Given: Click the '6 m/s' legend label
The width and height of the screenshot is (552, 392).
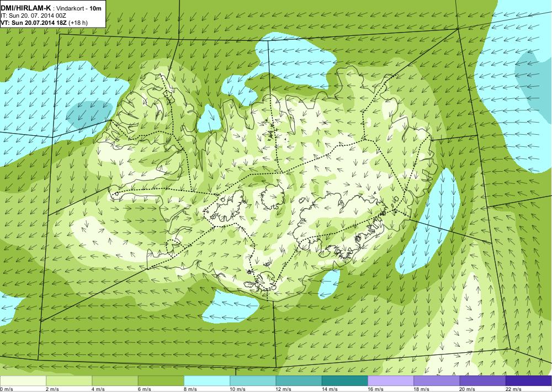Looking at the screenshot, I should coord(144,389).
